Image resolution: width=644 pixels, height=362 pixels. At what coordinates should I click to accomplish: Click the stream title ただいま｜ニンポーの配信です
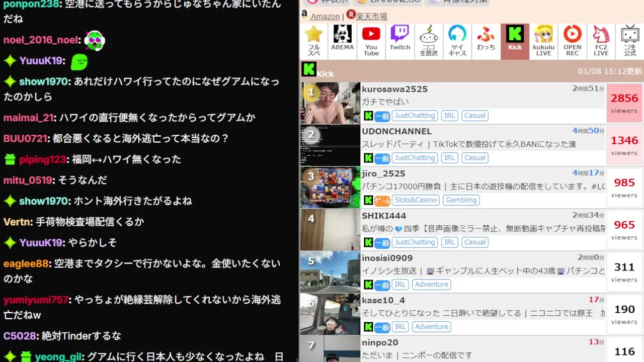click(417, 355)
